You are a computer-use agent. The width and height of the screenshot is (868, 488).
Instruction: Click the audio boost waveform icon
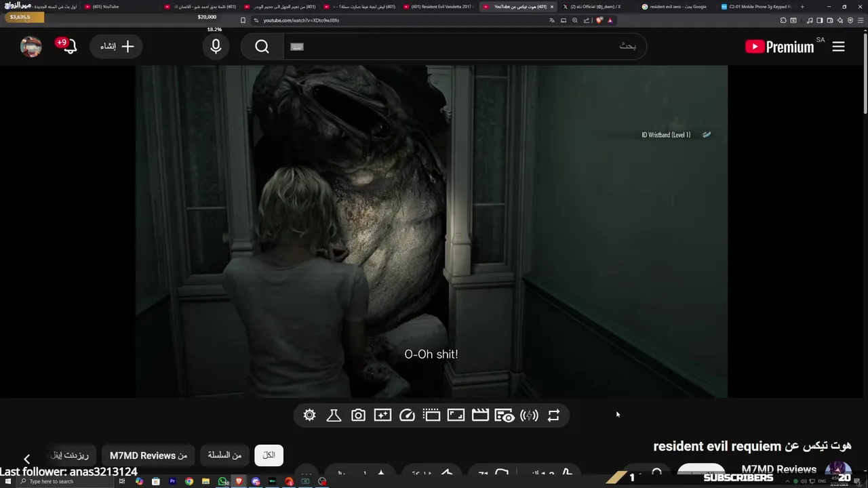529,415
